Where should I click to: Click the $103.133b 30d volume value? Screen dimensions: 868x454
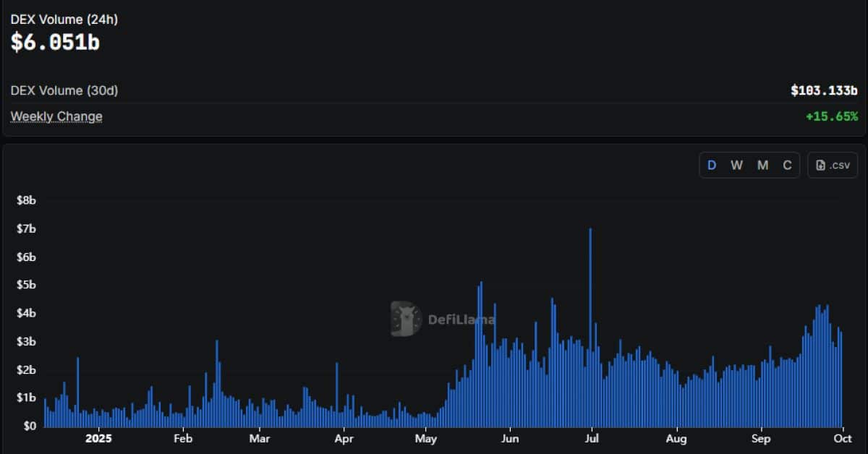coord(824,91)
